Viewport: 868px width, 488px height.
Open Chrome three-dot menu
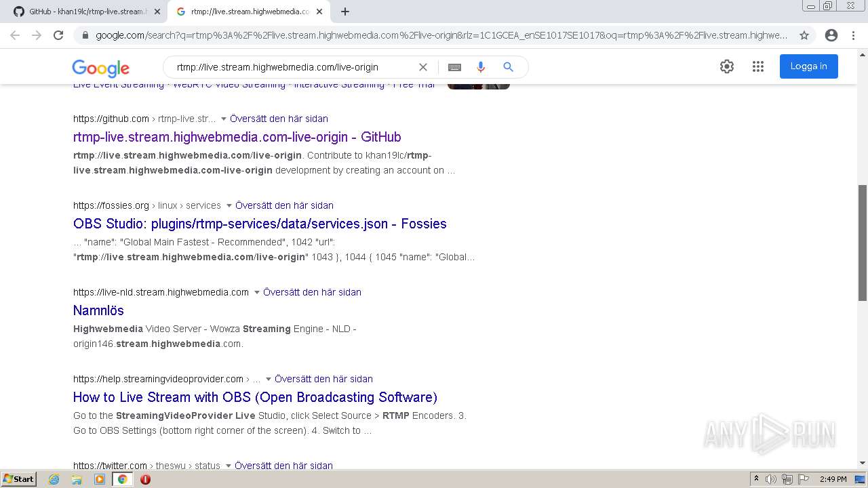pyautogui.click(x=852, y=35)
